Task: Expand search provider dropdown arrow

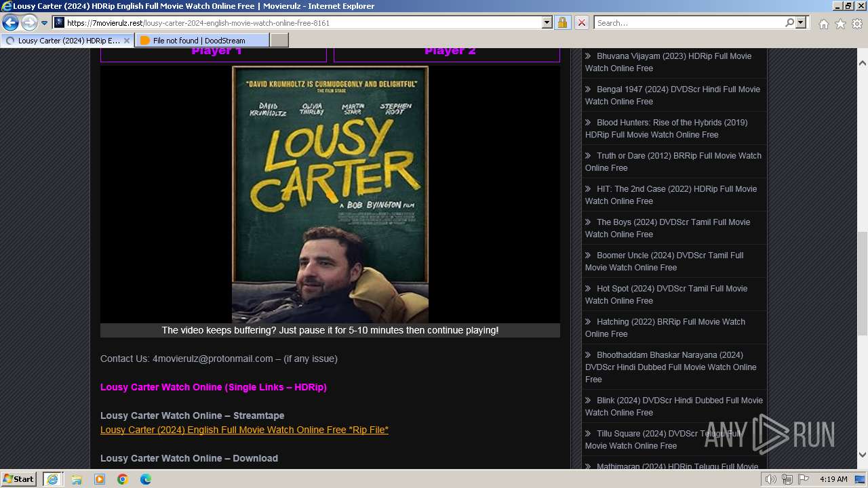Action: coord(801,22)
